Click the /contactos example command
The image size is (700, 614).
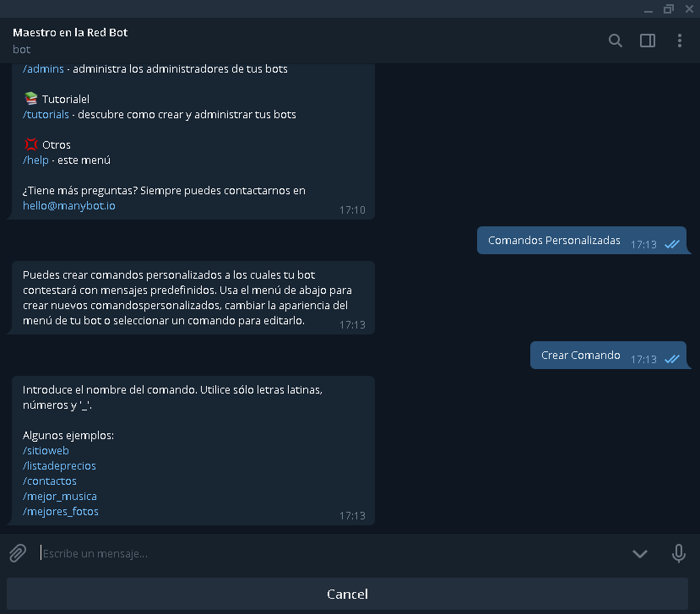[50, 481]
